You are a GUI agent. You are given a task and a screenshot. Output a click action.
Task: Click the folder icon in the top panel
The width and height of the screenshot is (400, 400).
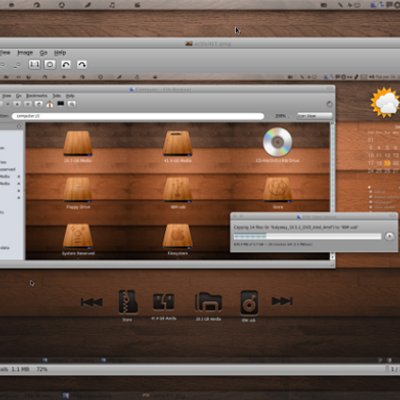[323, 5]
